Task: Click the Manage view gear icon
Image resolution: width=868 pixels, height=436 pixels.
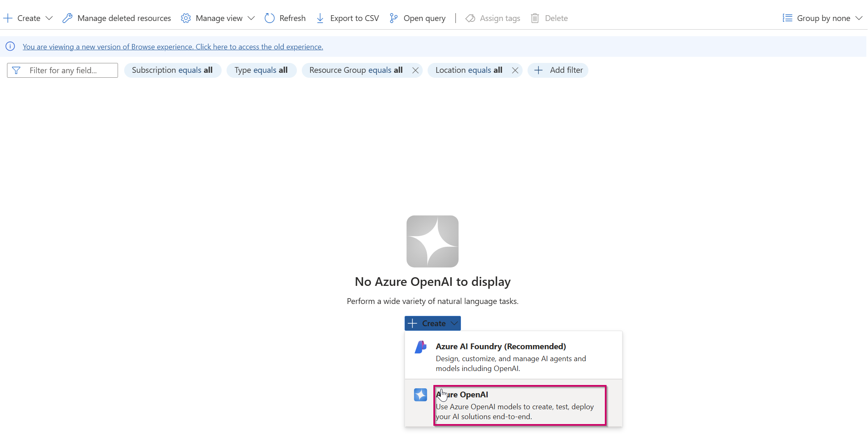Action: (x=186, y=18)
